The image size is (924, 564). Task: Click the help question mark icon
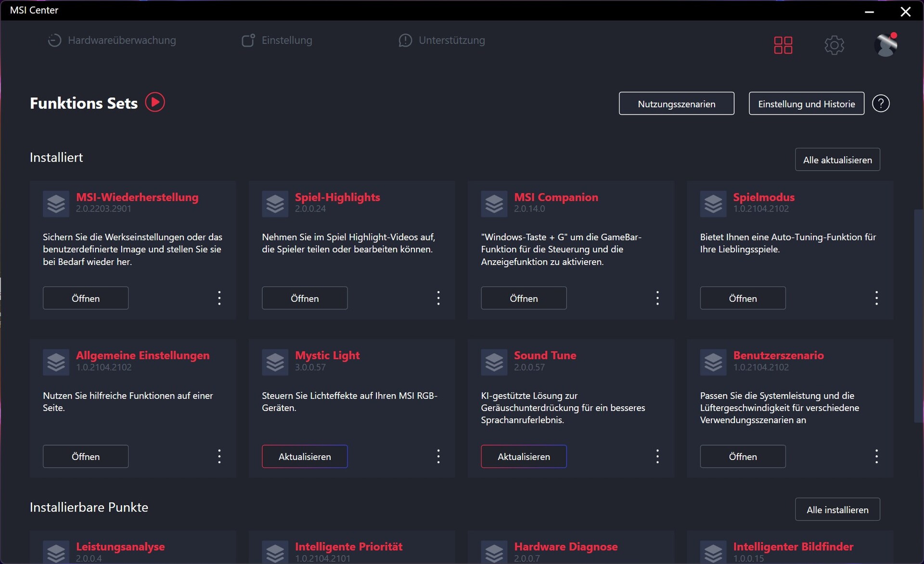pyautogui.click(x=881, y=103)
